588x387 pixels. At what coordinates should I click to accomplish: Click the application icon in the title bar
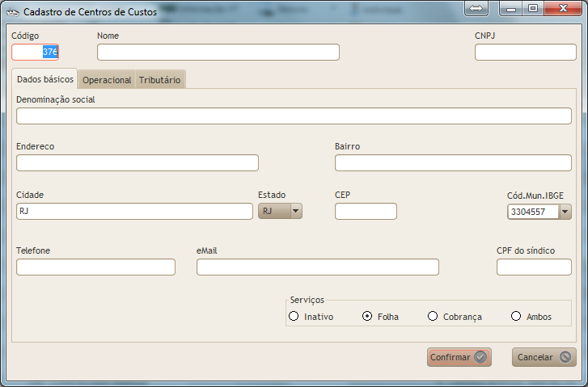click(x=12, y=12)
